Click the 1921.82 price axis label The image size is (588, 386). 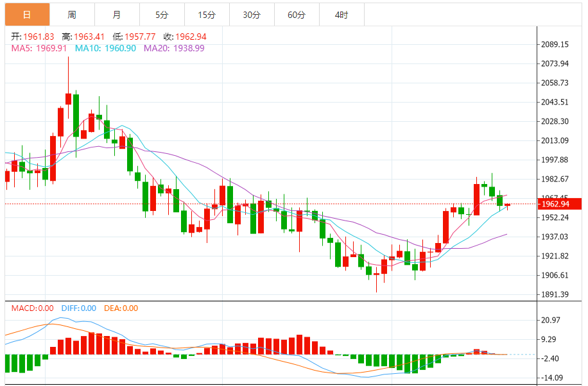pos(555,256)
